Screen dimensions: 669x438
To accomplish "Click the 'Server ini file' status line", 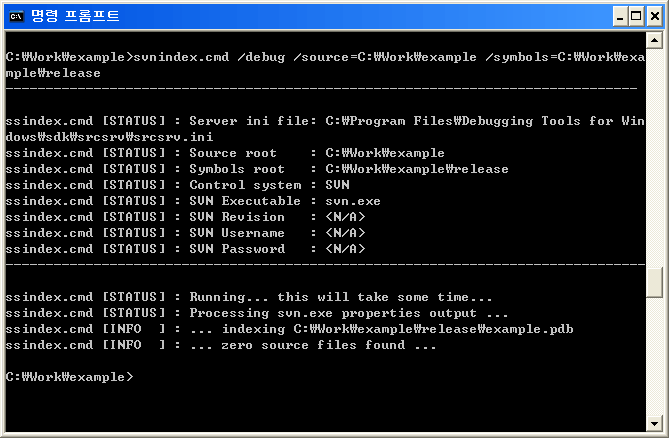I will coord(320,121).
